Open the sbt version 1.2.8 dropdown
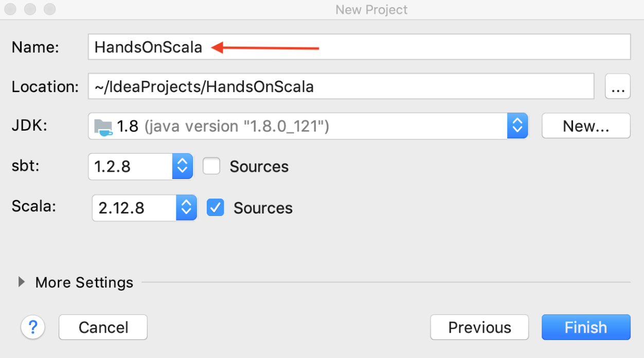The height and width of the screenshot is (358, 644). click(140, 167)
